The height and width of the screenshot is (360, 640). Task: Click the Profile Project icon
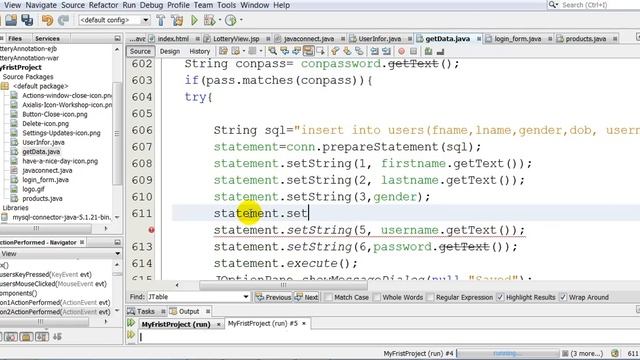(x=231, y=20)
